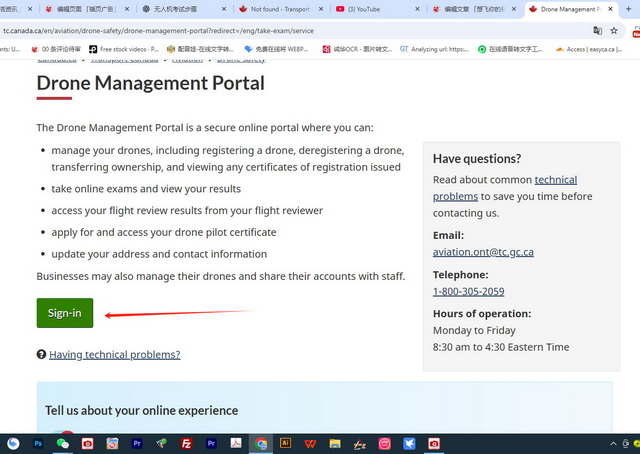Viewport: 640px width, 454px height.
Task: Open FileZilla from the taskbar
Action: [x=187, y=443]
